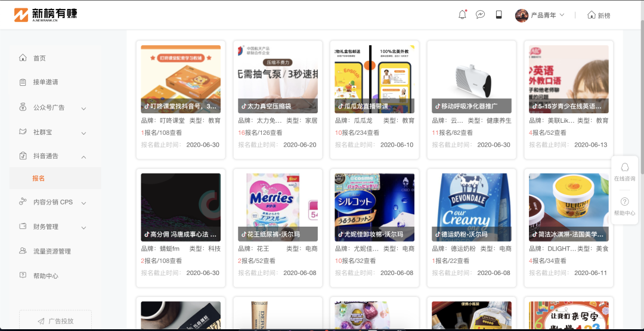Viewport: 644px width, 331px height.
Task: Click 品牌: 蜻蜓fm text
Action: click(160, 249)
